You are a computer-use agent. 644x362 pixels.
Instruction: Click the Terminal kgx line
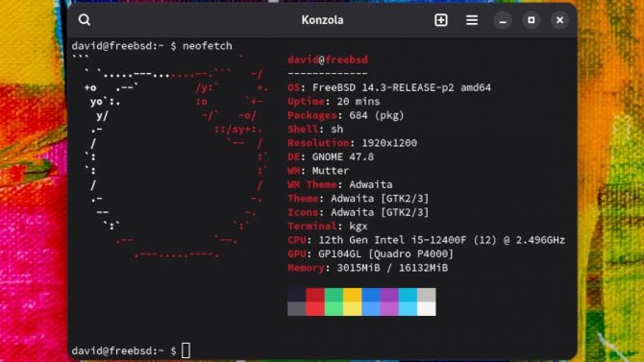click(x=328, y=227)
